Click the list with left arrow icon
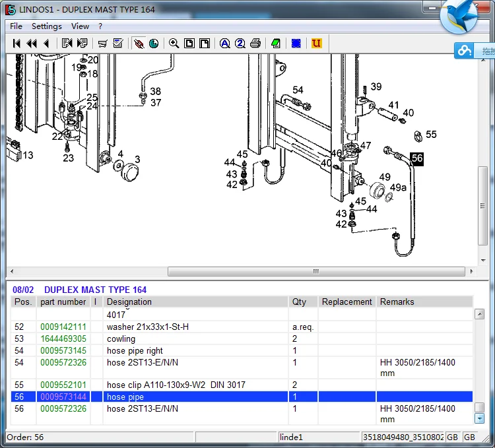 pos(67,44)
